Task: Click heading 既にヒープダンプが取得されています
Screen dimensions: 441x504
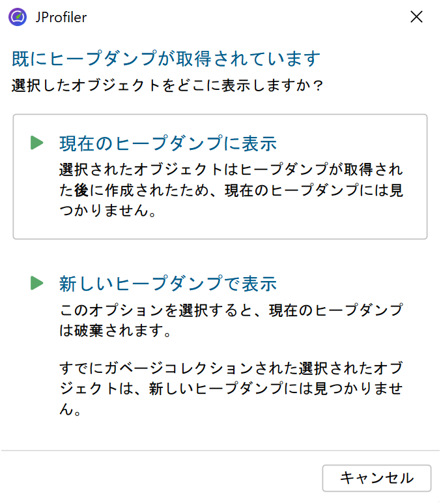Action: click(x=167, y=59)
